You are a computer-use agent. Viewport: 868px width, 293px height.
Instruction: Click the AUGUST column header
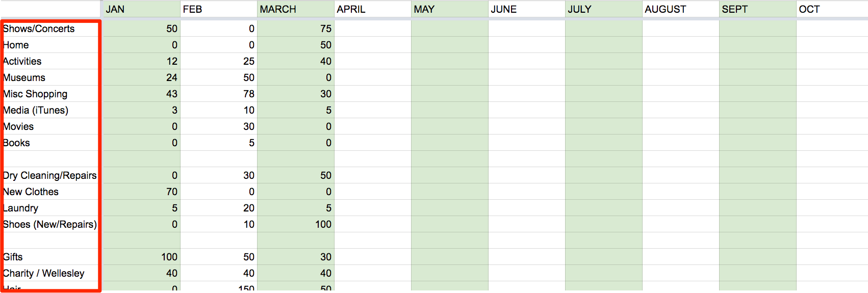pos(680,9)
